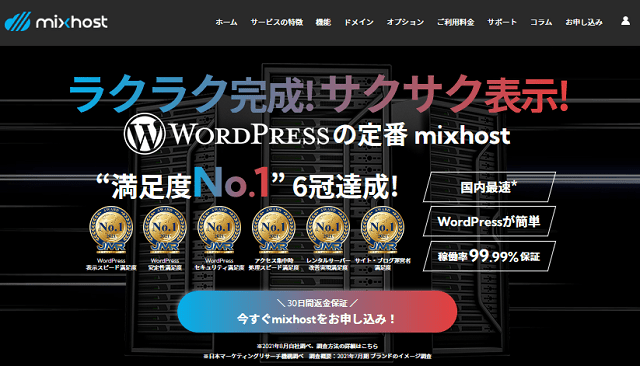Image resolution: width=640 pixels, height=366 pixels.
Task: Click the WordPress circle logo
Action: pos(144,134)
